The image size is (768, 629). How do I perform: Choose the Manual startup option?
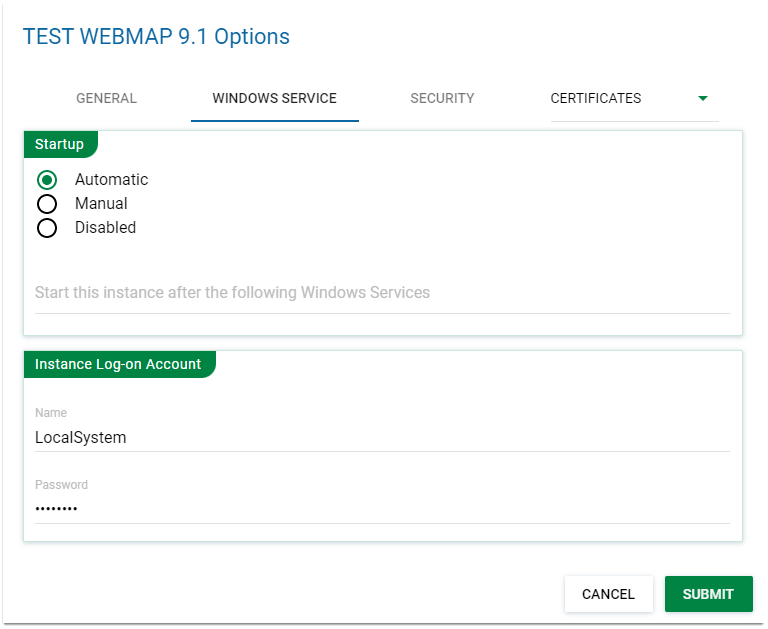pyautogui.click(x=47, y=204)
